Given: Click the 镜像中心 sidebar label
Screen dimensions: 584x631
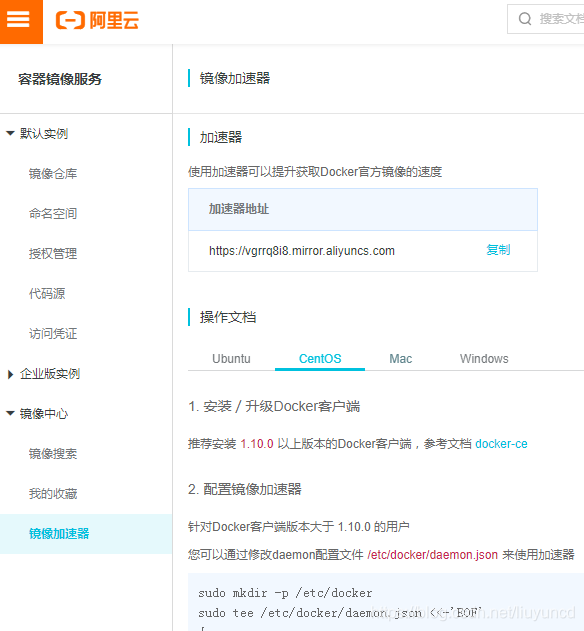Looking at the screenshot, I should coord(44,414).
